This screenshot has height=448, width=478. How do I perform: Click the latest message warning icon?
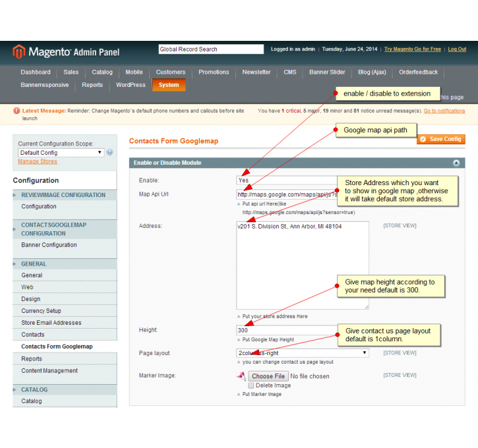click(x=16, y=111)
